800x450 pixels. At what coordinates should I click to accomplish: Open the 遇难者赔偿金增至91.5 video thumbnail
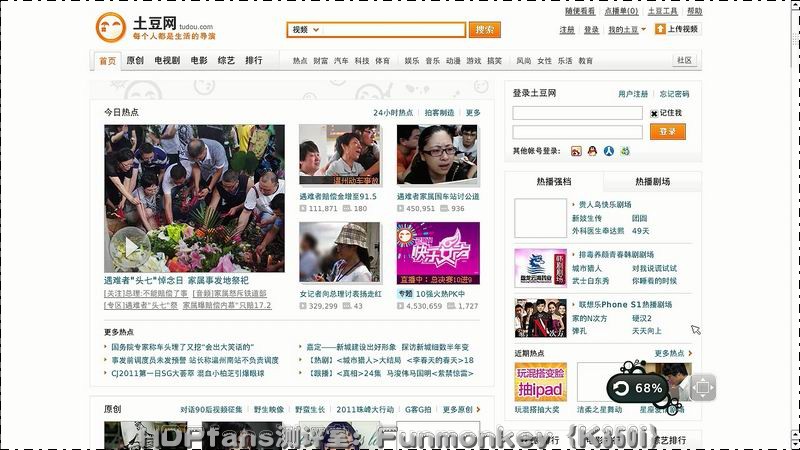[339, 155]
